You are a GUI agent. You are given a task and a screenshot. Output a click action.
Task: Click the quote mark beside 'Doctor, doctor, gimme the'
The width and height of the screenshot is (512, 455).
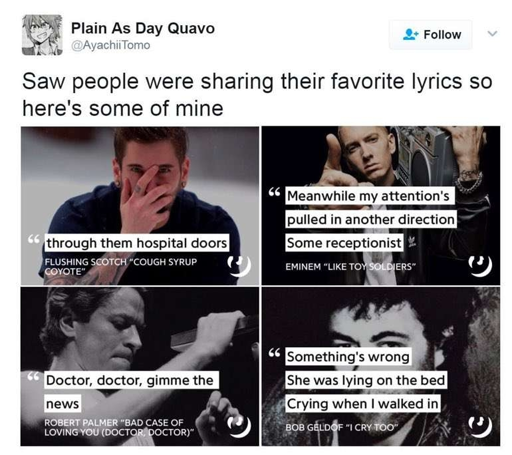coord(33,377)
